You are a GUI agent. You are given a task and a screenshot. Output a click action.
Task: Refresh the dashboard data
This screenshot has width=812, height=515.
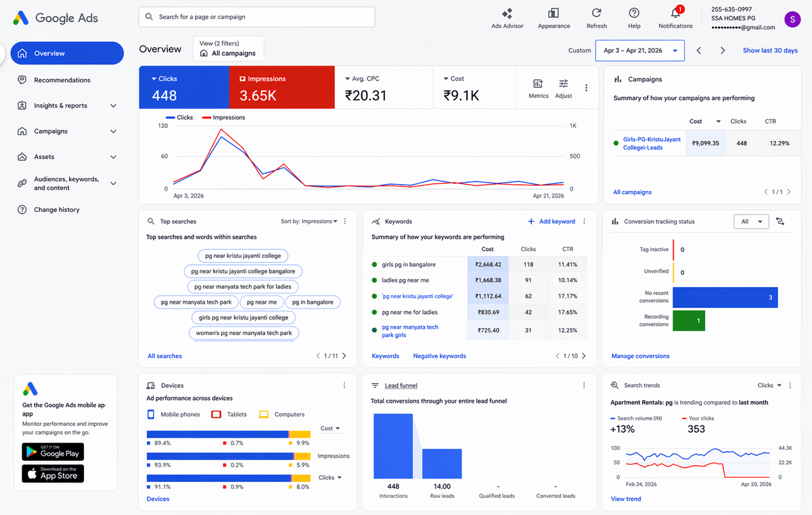click(596, 18)
